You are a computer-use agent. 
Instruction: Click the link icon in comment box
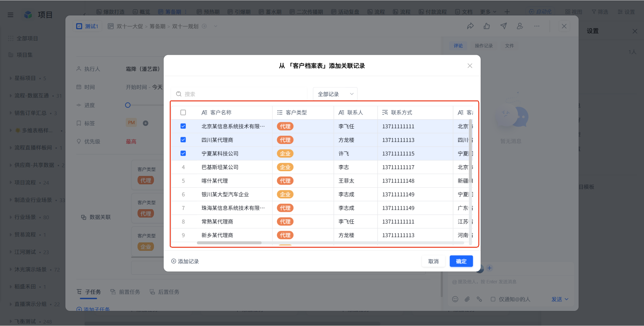[x=479, y=299]
